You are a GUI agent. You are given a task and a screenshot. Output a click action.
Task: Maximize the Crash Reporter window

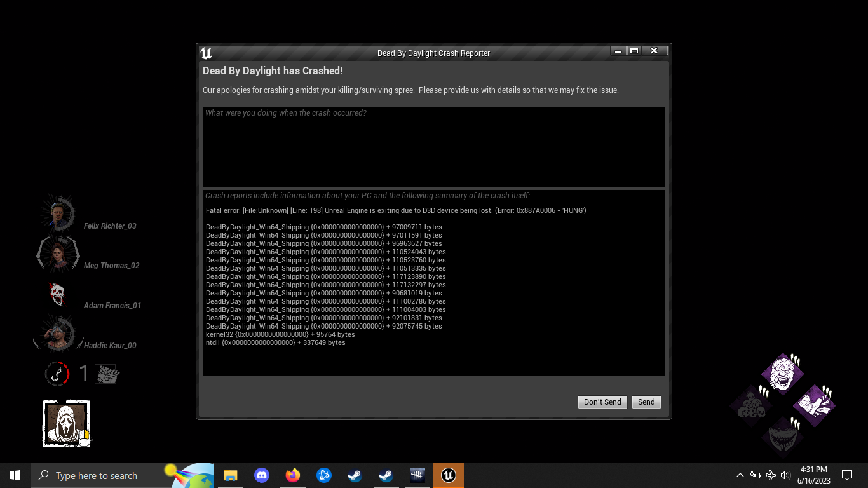[x=634, y=51]
